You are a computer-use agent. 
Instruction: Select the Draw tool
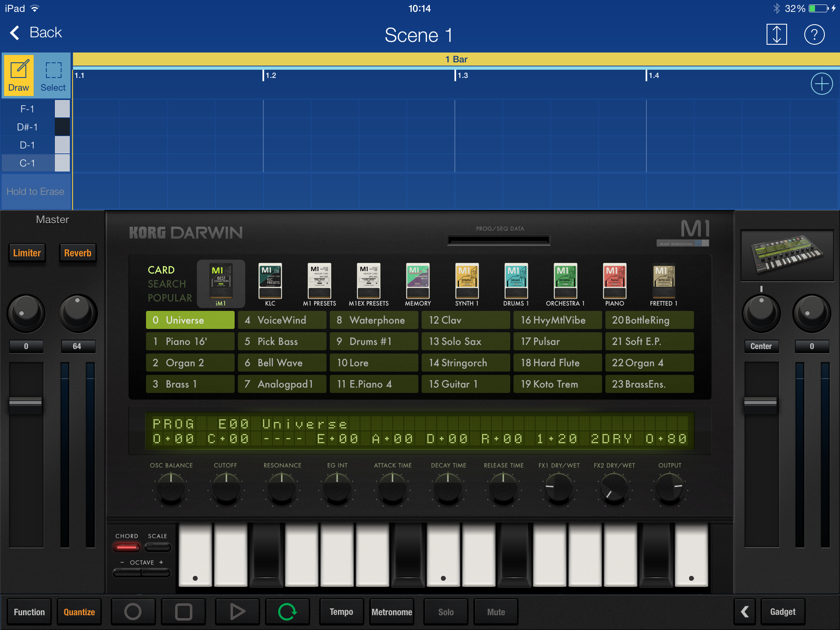coord(19,75)
